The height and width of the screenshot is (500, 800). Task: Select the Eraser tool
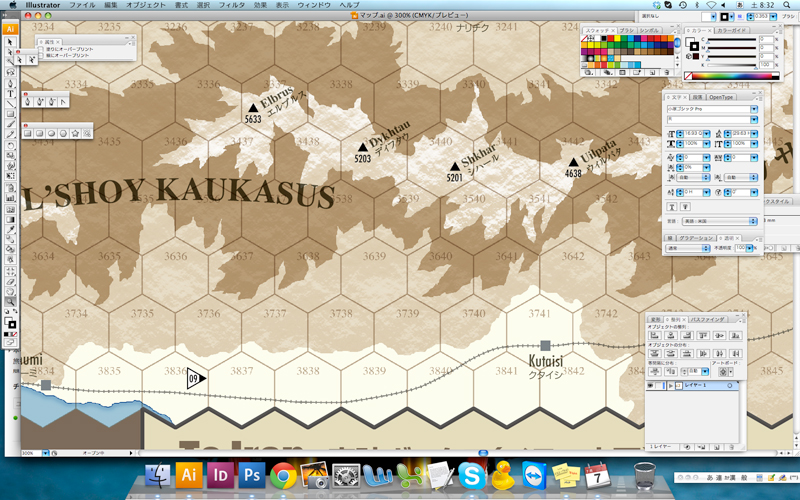point(10,282)
